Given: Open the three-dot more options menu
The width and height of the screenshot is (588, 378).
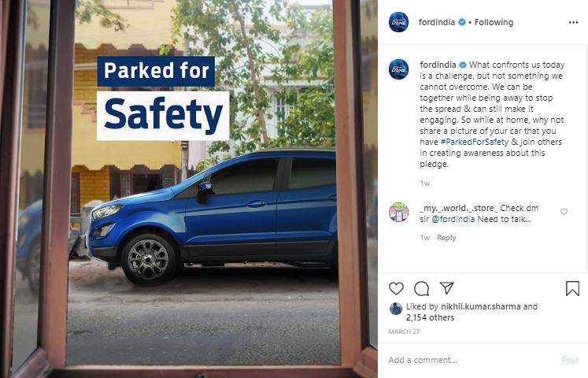Looking at the screenshot, I should pos(573,23).
